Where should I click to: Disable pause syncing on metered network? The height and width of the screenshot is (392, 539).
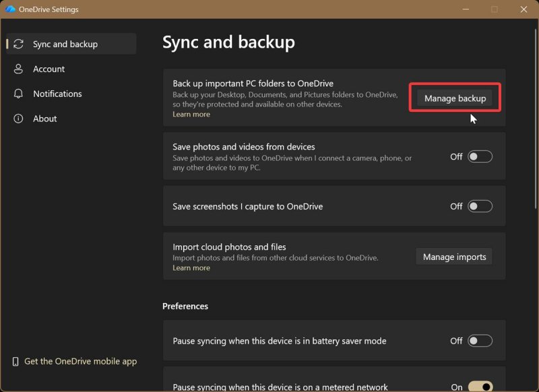point(480,387)
